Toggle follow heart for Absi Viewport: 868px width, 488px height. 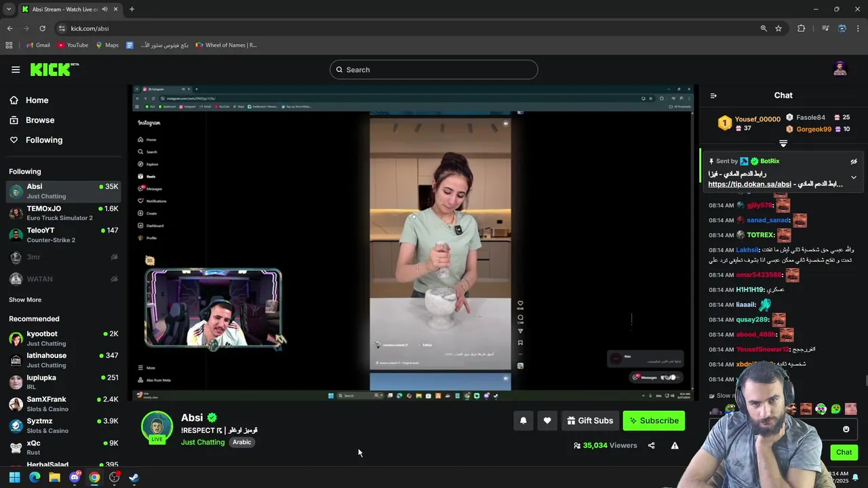pyautogui.click(x=547, y=421)
